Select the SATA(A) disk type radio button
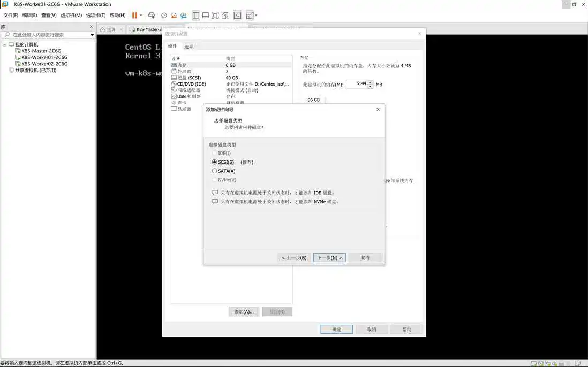Viewport: 588px width, 367px height. click(215, 171)
